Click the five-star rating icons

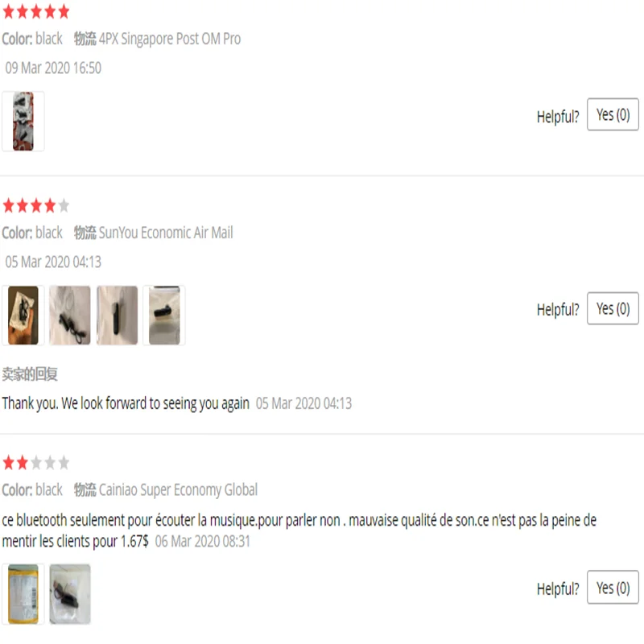tap(36, 12)
